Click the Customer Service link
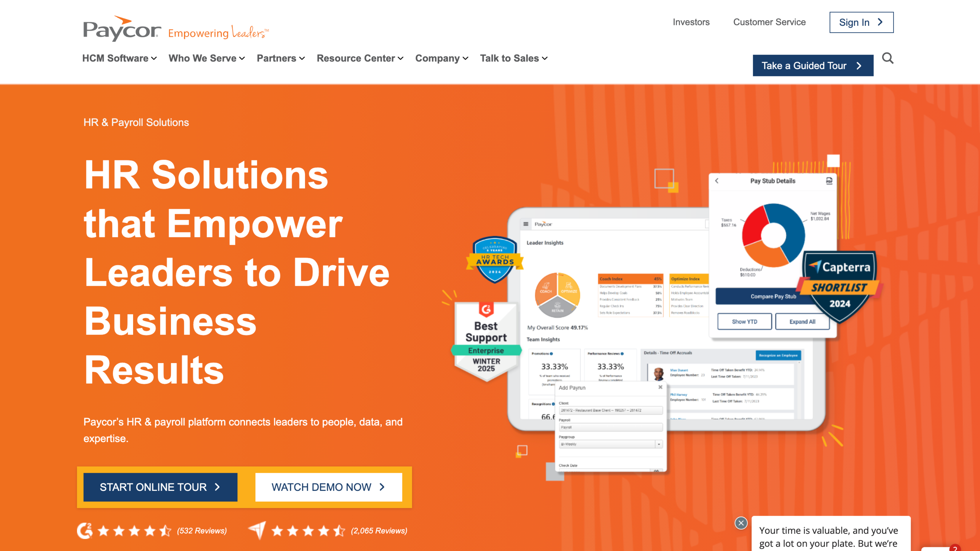The width and height of the screenshot is (980, 551). 769,22
